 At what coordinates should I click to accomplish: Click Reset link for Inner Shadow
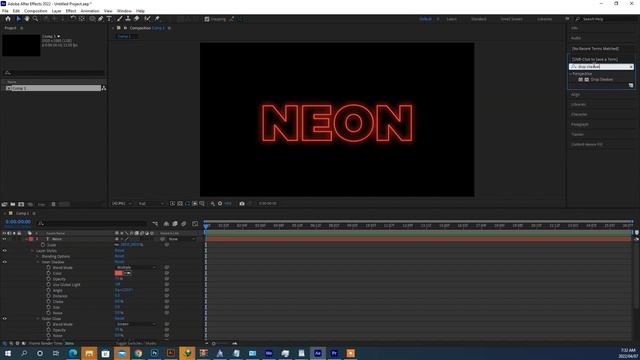119,262
